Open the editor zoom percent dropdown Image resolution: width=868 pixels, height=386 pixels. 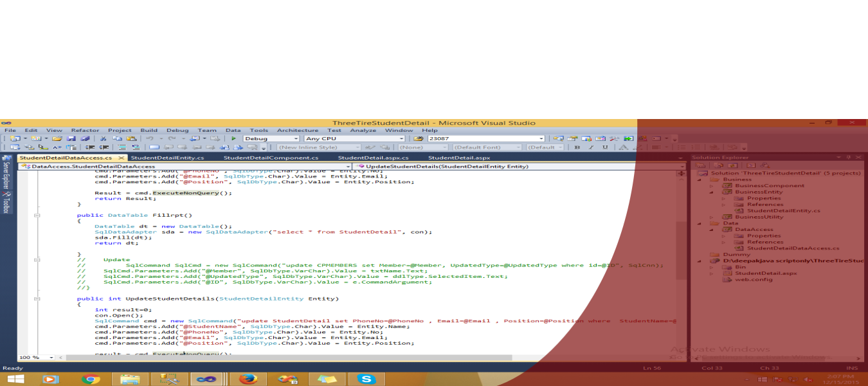pyautogui.click(x=53, y=357)
